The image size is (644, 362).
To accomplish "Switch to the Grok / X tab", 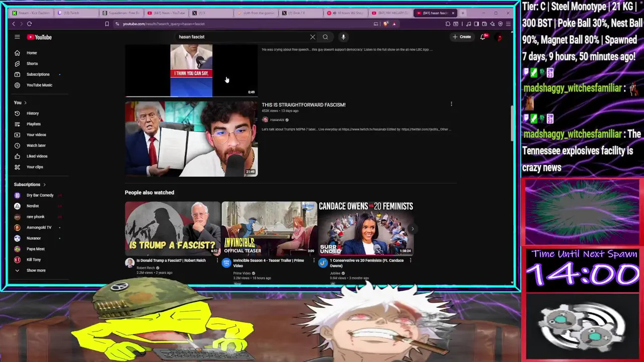I will tap(301, 13).
